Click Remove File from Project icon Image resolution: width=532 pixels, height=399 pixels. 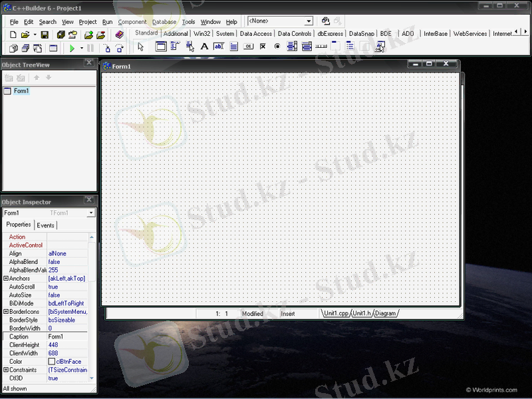[101, 35]
